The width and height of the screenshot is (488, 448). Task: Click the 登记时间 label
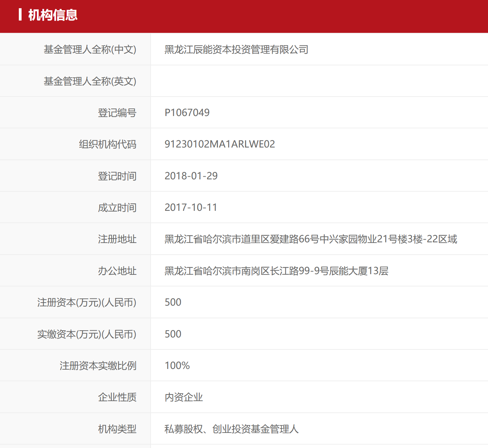(x=117, y=176)
